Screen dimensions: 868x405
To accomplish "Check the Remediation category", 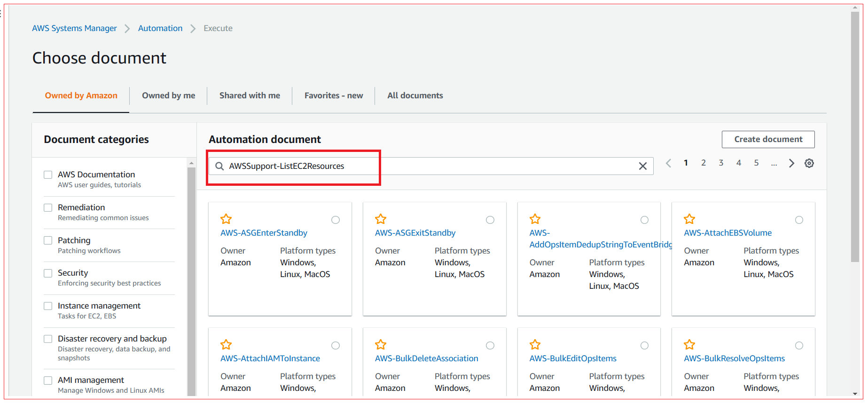I will [48, 208].
